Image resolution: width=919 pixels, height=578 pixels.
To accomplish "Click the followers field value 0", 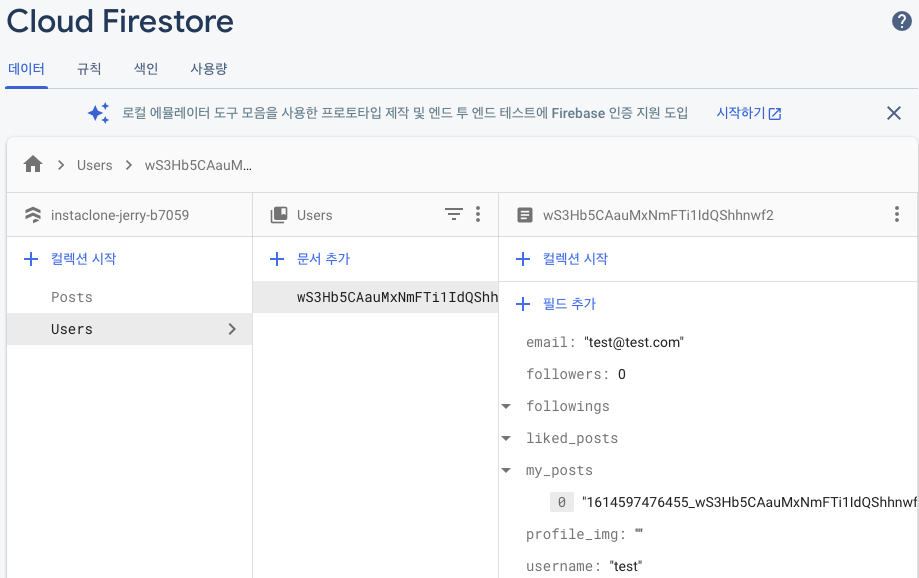I will [622, 374].
